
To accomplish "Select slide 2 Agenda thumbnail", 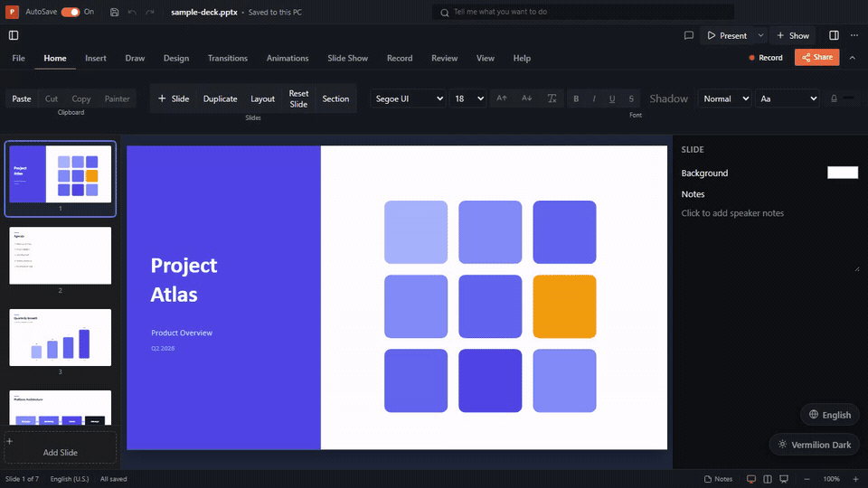I will 61,256.
